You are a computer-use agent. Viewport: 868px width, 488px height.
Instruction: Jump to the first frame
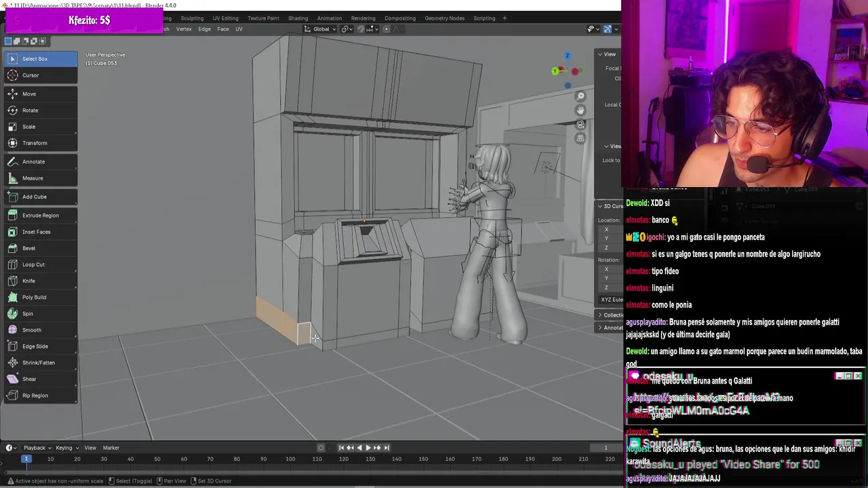[341, 447]
